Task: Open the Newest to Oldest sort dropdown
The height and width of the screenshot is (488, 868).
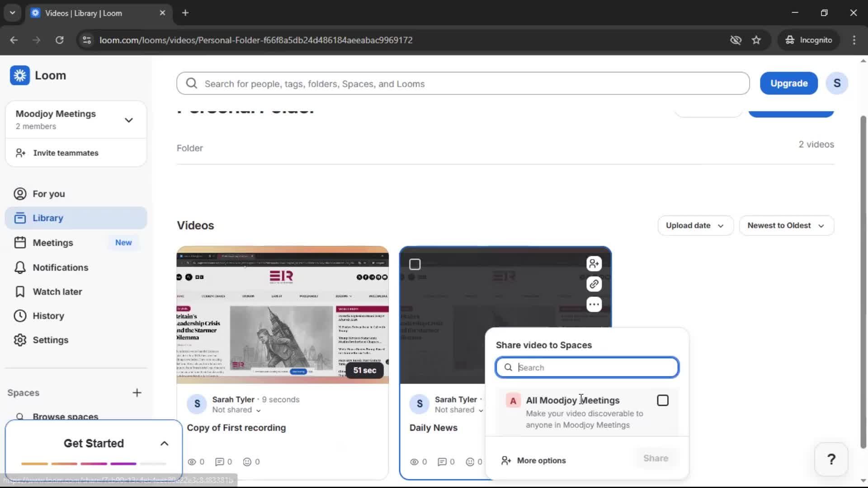Action: pos(786,225)
